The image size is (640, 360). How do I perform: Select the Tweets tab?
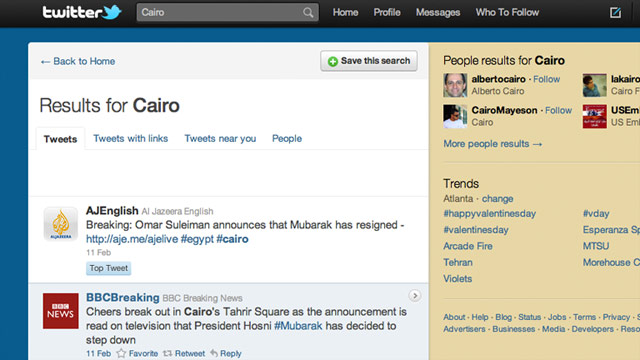(60, 139)
